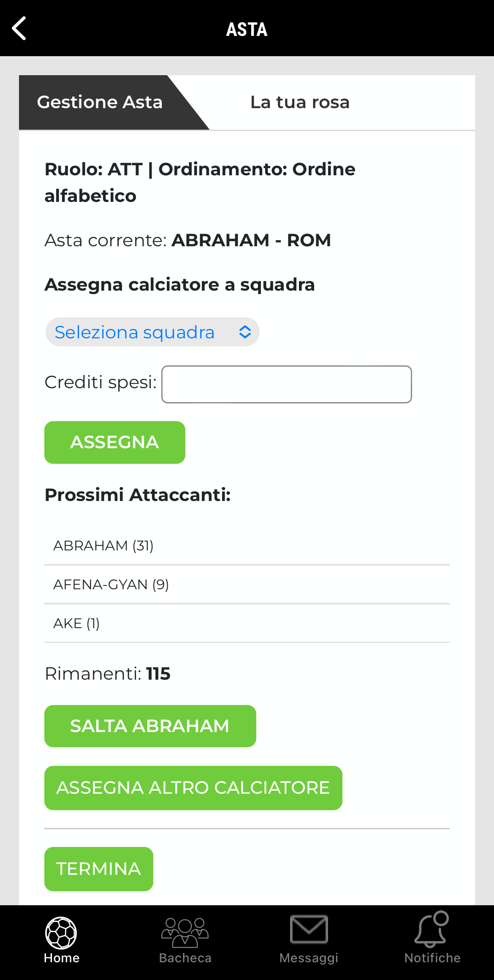The width and height of the screenshot is (494, 980).
Task: Select AFENA-GYAN (9) from the list
Action: 111,585
